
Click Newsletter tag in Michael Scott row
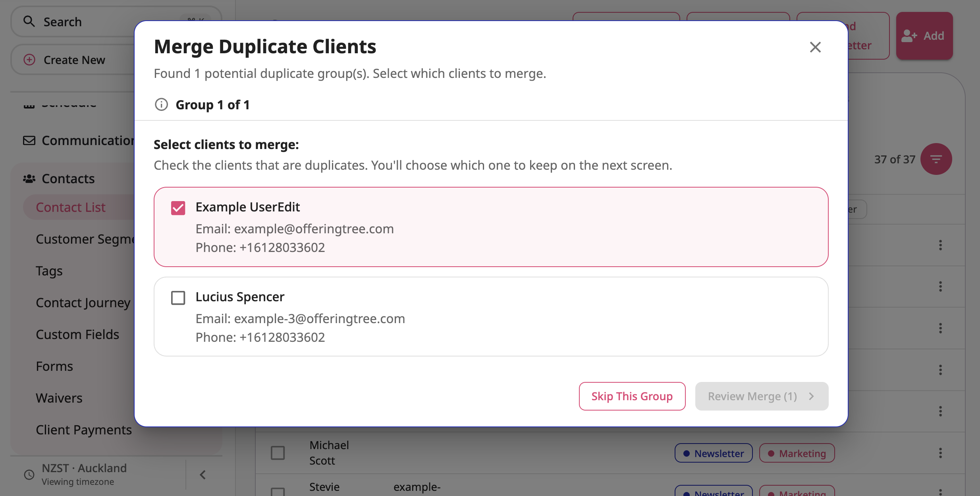714,453
